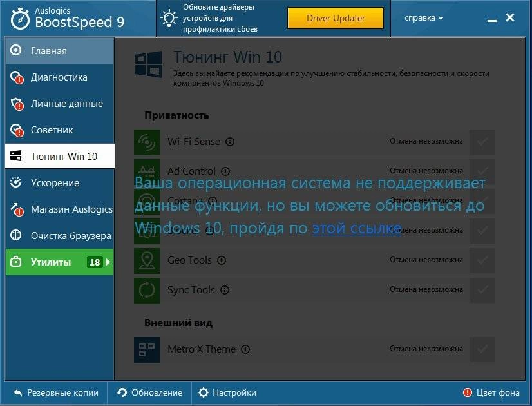Open Очистка браузера in the sidebar
The image size is (532, 406).
click(x=60, y=236)
